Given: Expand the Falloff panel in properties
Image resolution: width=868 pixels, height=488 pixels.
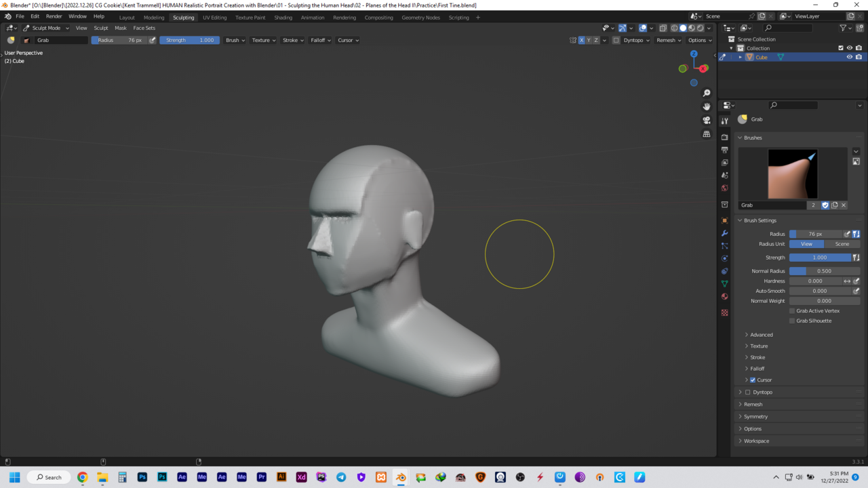Looking at the screenshot, I should 757,369.
